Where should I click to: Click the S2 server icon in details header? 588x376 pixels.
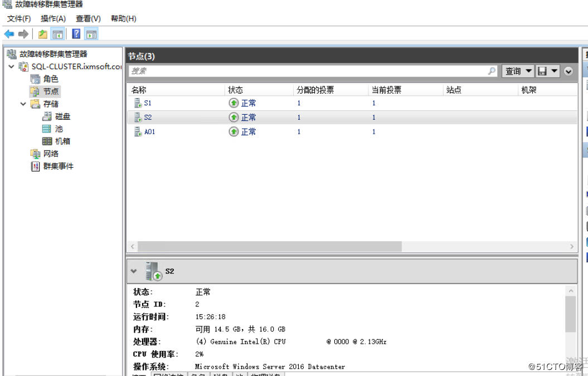(153, 271)
